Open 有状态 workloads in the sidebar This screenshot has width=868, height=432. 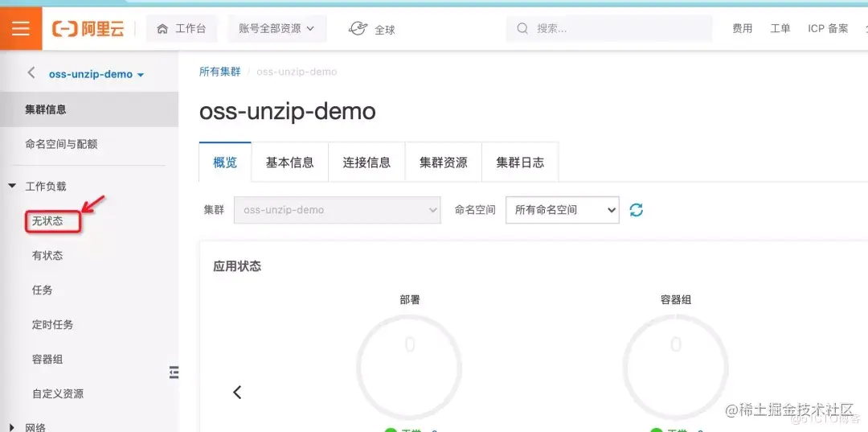[x=47, y=255]
